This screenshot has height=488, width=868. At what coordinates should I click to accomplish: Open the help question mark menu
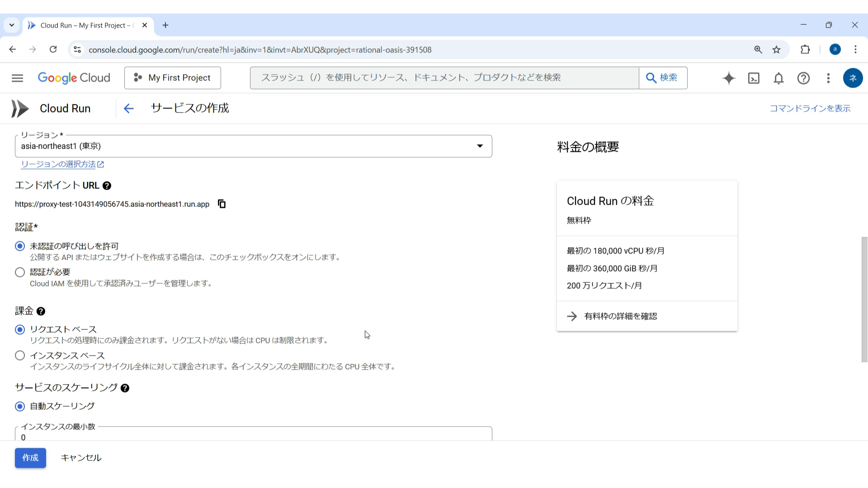click(803, 78)
